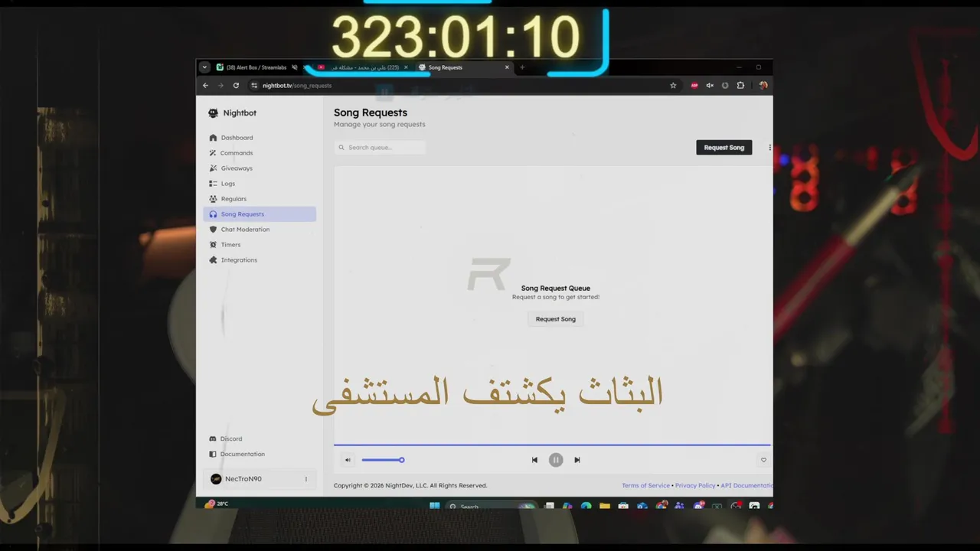Click the Search queue input field

tap(380, 148)
